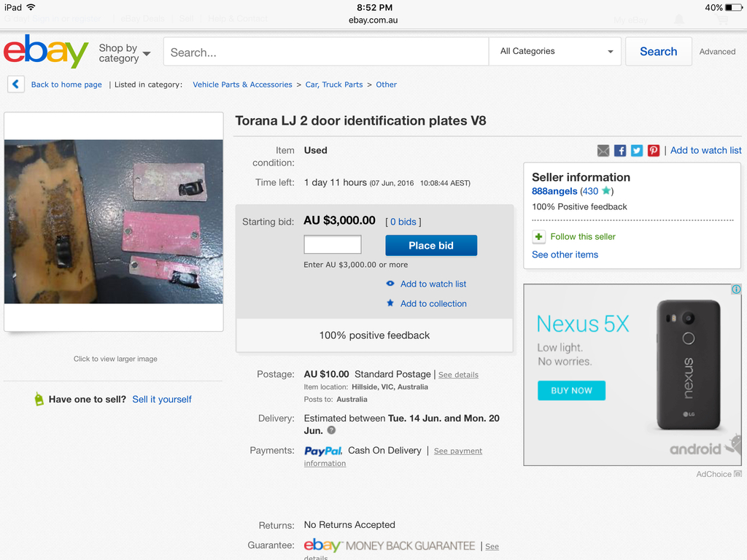The image size is (747, 560).
Task: Follow this seller plus button
Action: pos(538,236)
